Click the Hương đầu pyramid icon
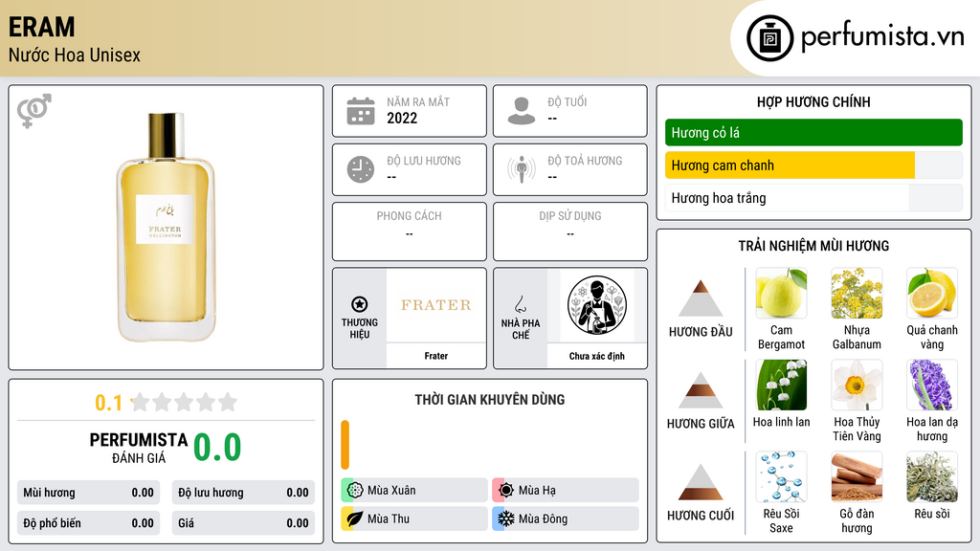This screenshot has width=980, height=551. tap(701, 298)
